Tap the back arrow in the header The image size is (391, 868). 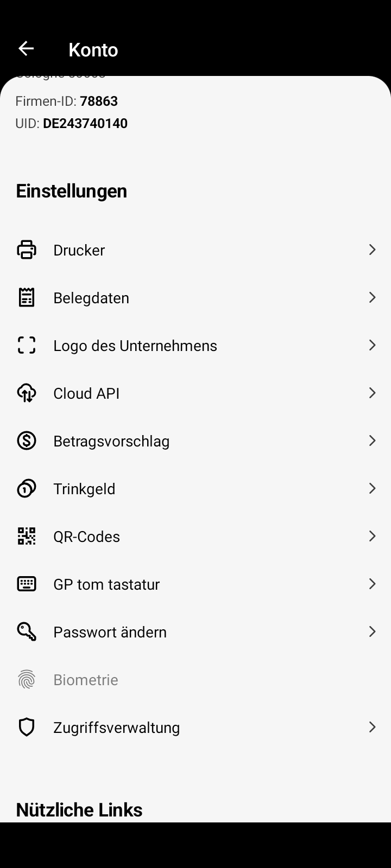click(x=26, y=49)
